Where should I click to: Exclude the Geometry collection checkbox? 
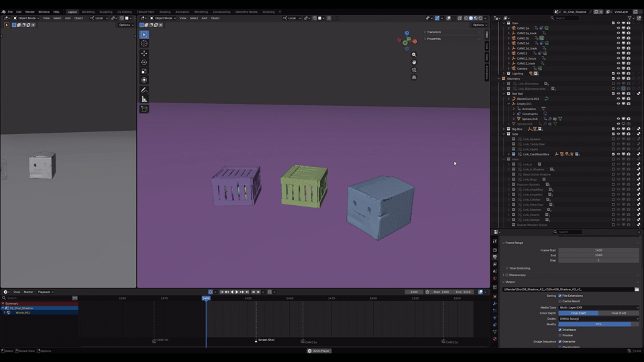(x=613, y=78)
